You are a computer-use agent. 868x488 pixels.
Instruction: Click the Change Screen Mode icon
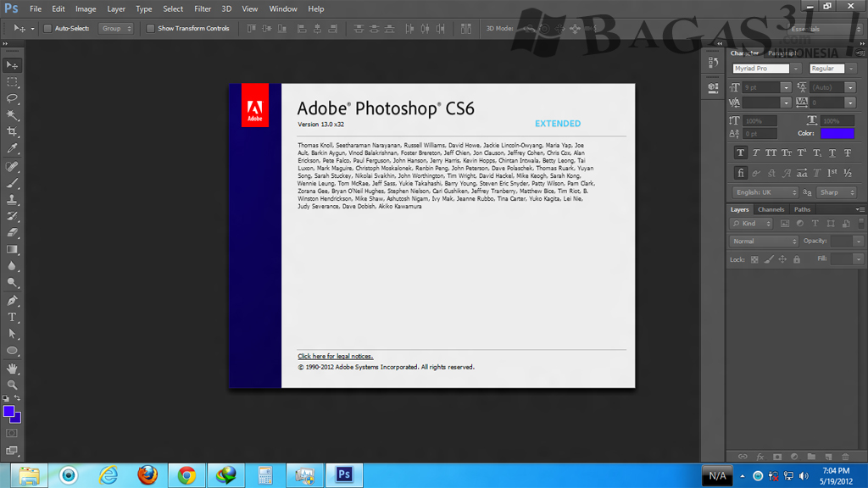pyautogui.click(x=12, y=451)
